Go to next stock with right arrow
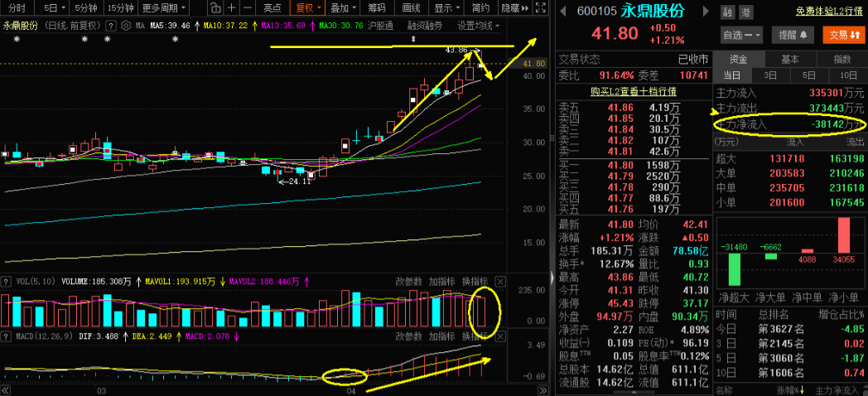 tap(706, 11)
